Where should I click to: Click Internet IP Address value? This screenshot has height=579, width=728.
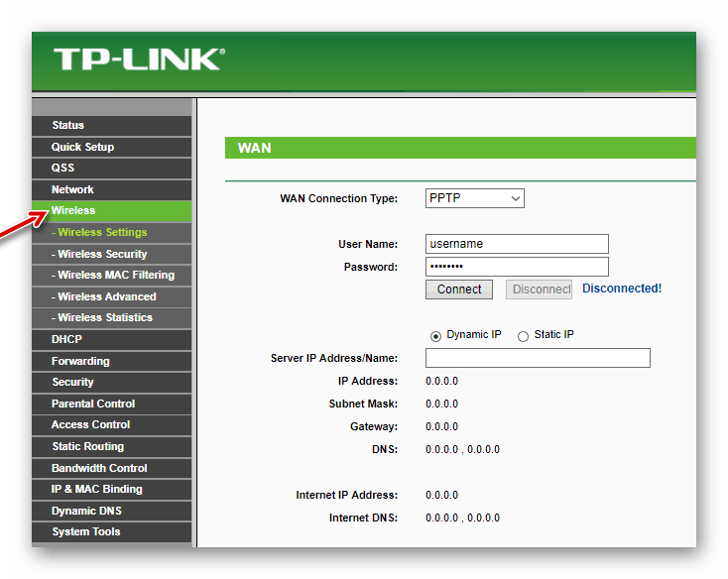[441, 496]
